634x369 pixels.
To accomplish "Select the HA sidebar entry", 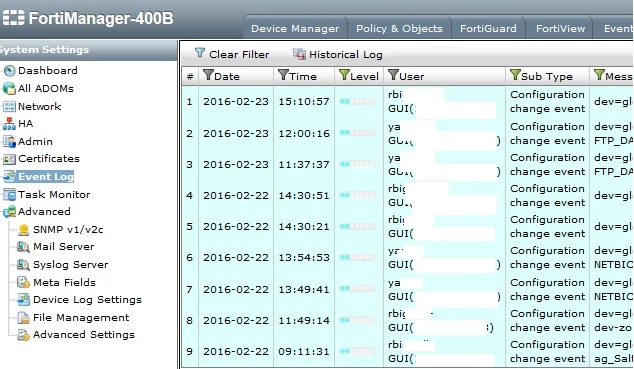I will [25, 124].
